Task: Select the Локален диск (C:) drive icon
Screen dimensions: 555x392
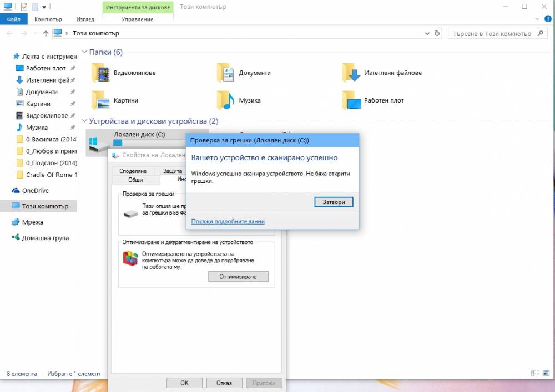Action: tap(98, 145)
